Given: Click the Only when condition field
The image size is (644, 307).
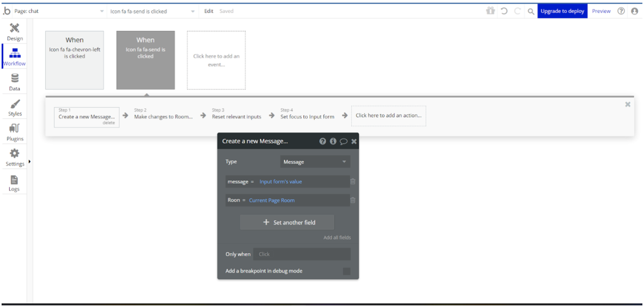Looking at the screenshot, I should (301, 254).
